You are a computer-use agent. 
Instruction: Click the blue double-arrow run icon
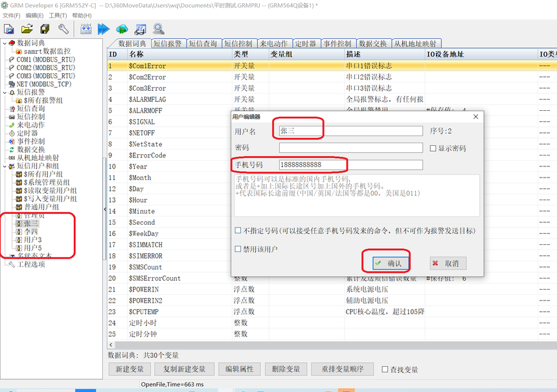point(104,29)
